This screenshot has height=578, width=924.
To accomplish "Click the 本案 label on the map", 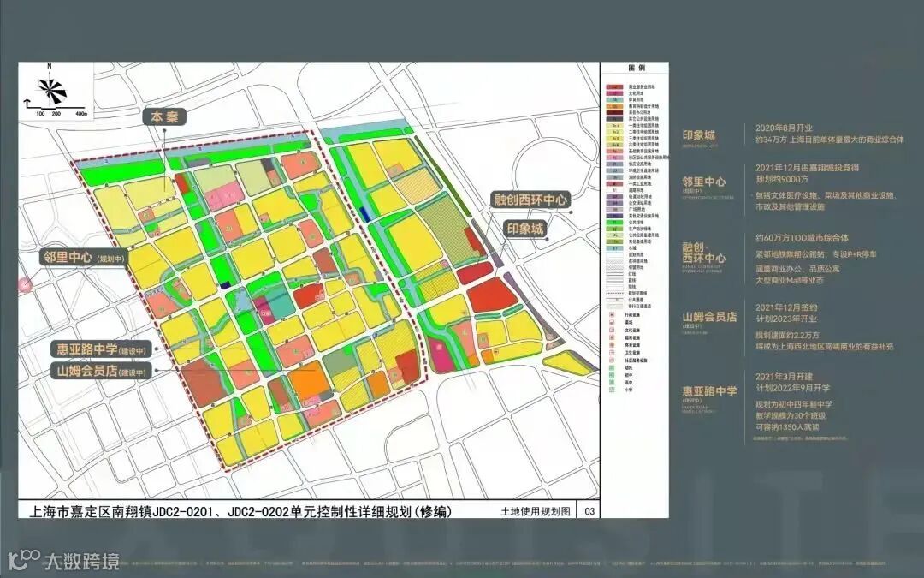I will (164, 116).
